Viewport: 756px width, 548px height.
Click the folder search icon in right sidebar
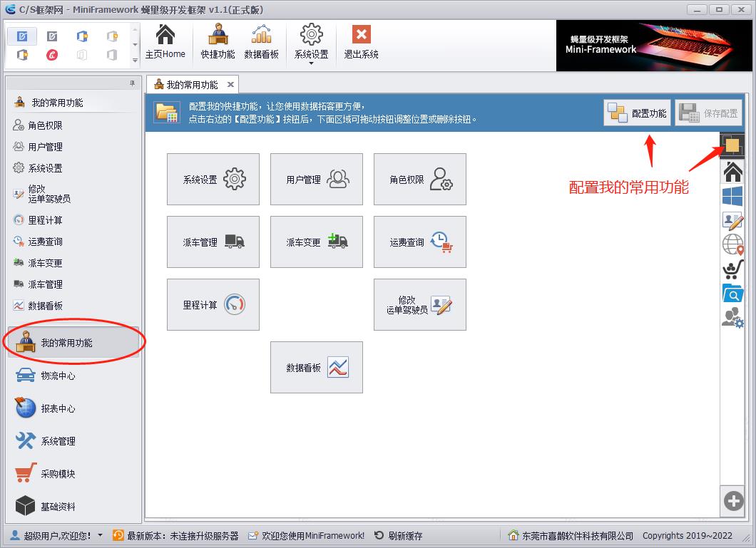click(732, 293)
